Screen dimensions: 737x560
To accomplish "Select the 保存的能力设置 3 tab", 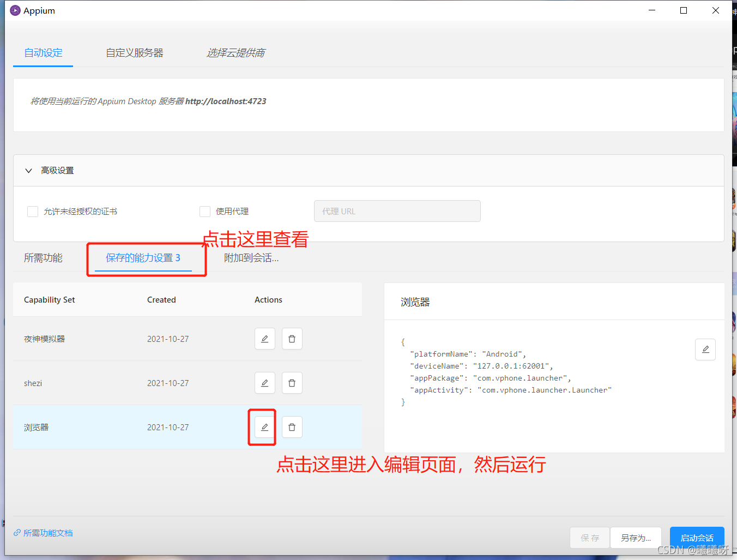I will [143, 258].
